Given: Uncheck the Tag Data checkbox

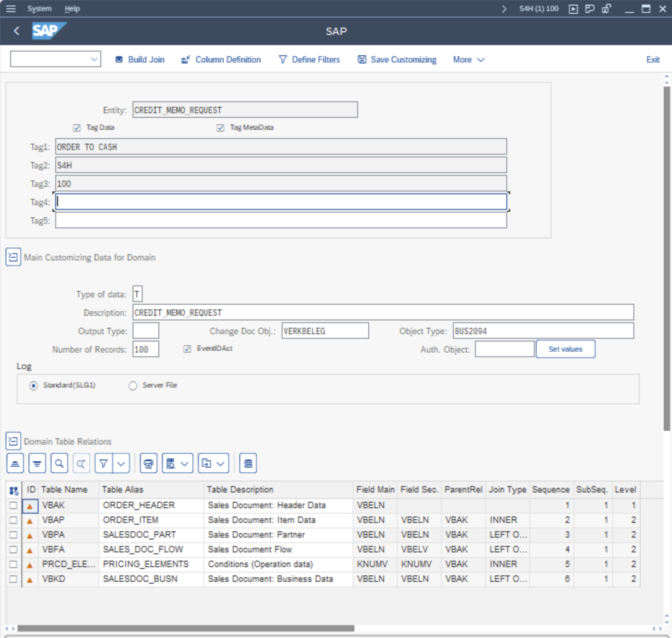Looking at the screenshot, I should pyautogui.click(x=77, y=128).
